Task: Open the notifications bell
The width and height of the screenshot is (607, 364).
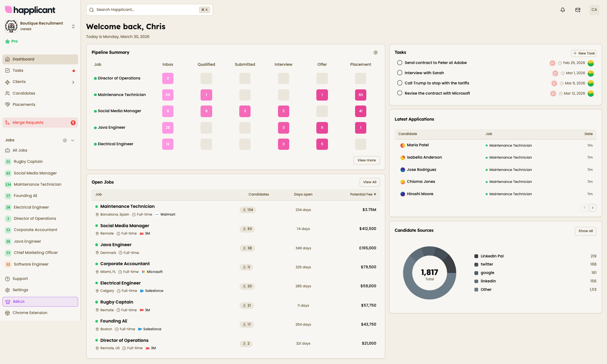Action: click(x=563, y=10)
